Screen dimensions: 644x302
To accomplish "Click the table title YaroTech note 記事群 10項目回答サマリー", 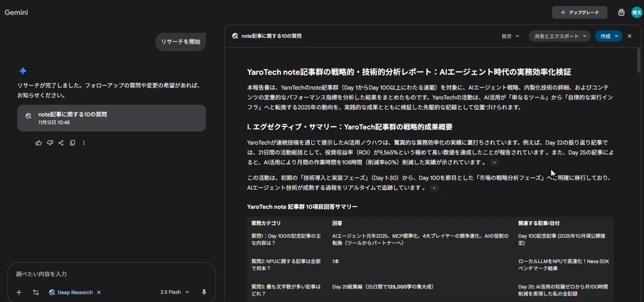I will 302,206.
